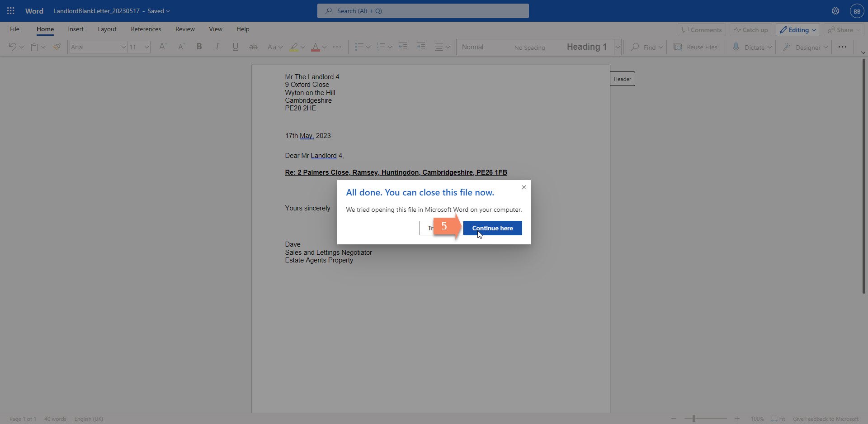Image resolution: width=868 pixels, height=424 pixels.
Task: Click the Strikethrough icon
Action: click(253, 47)
